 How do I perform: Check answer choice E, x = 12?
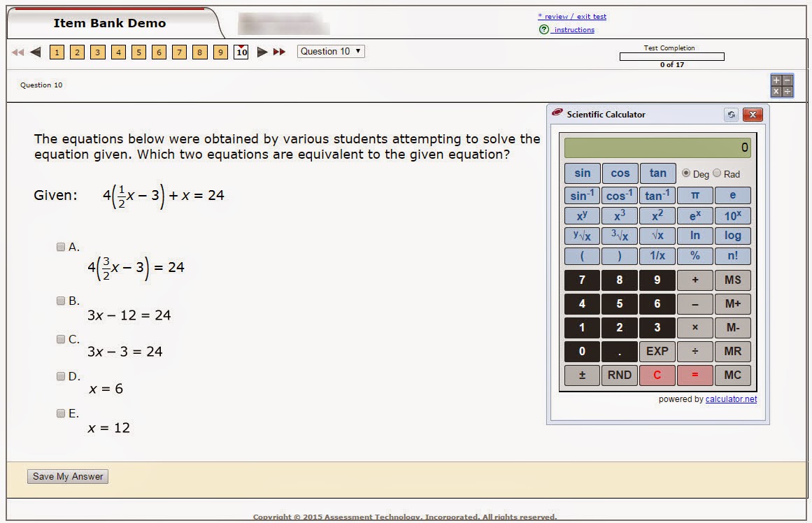[x=61, y=413]
